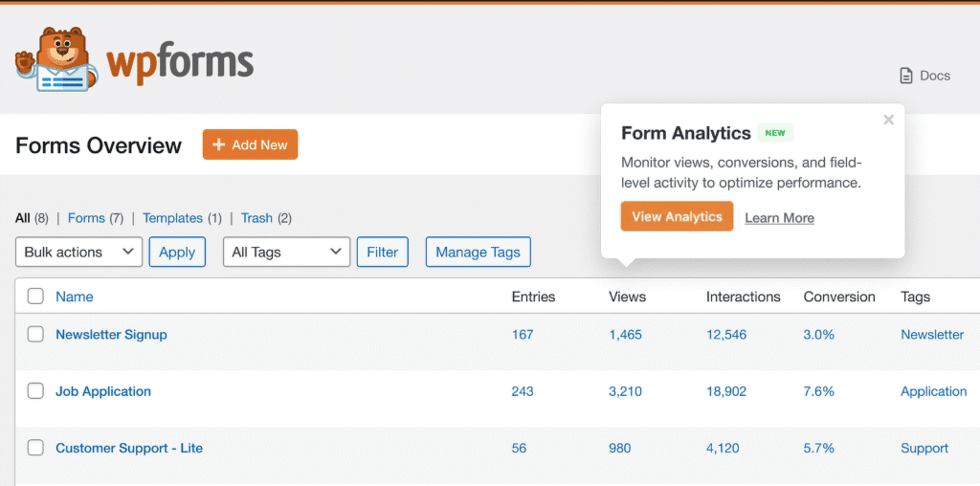This screenshot has width=980, height=486.
Task: Switch to the Templates filter view
Action: click(172, 218)
